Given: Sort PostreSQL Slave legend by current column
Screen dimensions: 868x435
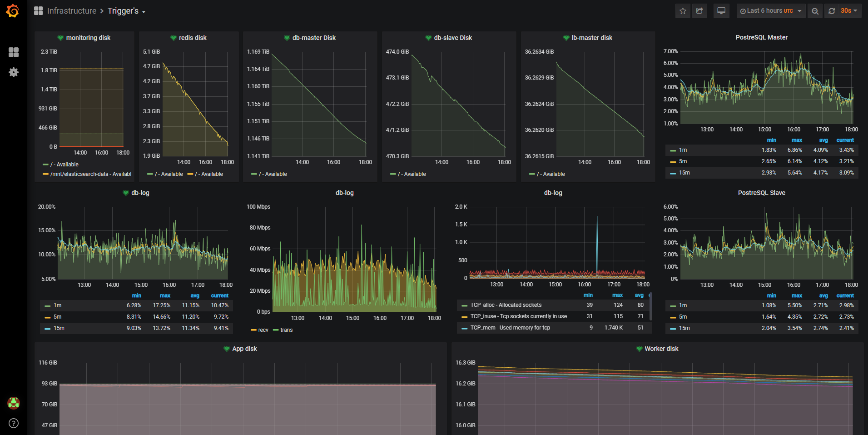Looking at the screenshot, I should 845,295.
